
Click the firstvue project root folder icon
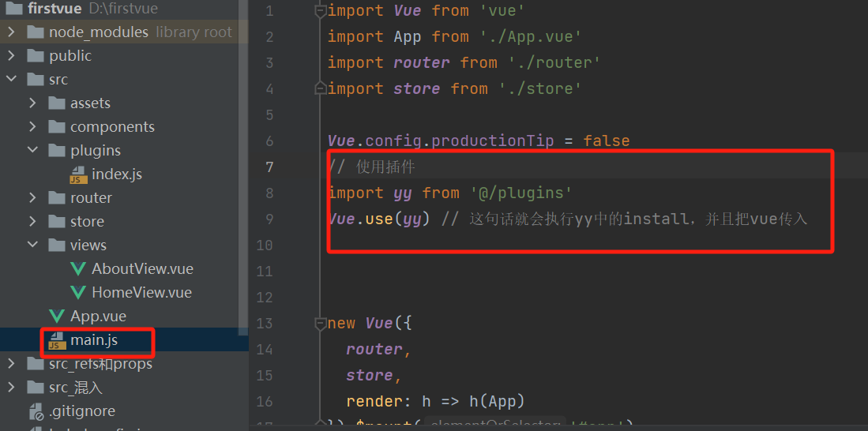pos(14,9)
